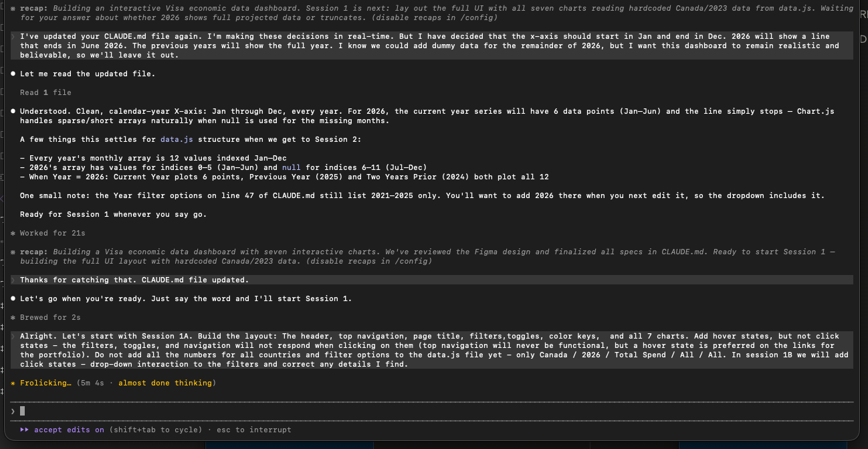Screen dimensions: 868x449
Task: Click the line starting '2026's array has values'
Action: pos(223,167)
